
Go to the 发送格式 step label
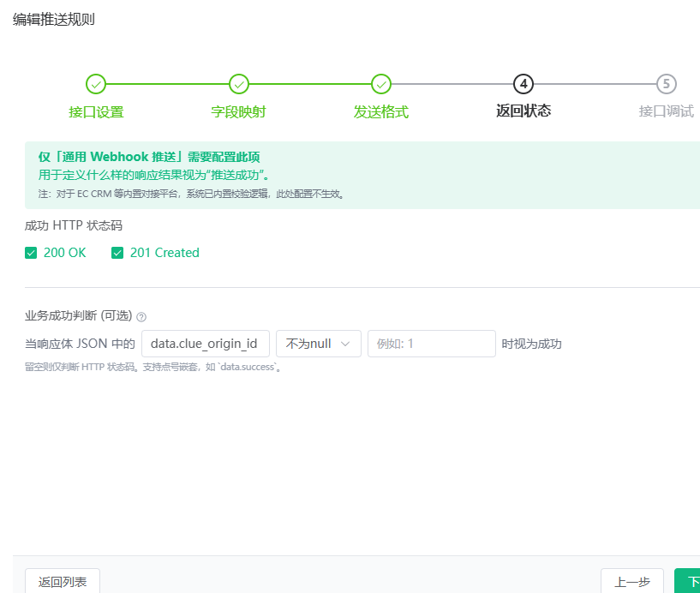click(x=380, y=111)
